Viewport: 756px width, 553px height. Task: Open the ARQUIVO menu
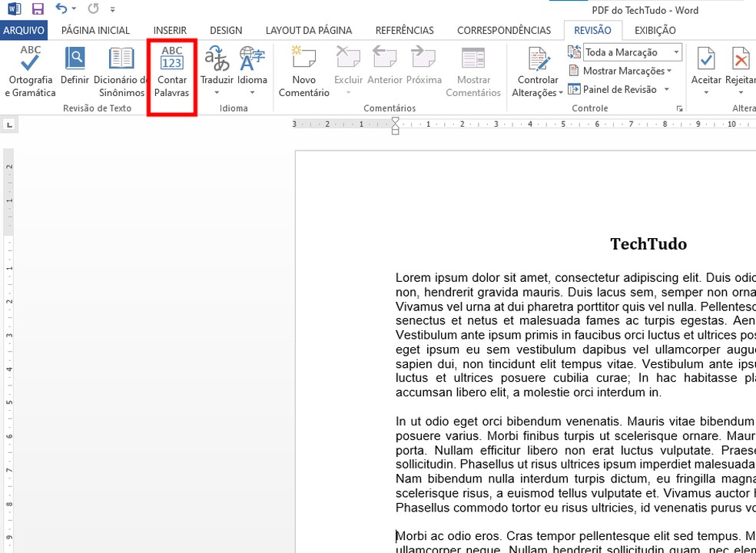pos(24,30)
